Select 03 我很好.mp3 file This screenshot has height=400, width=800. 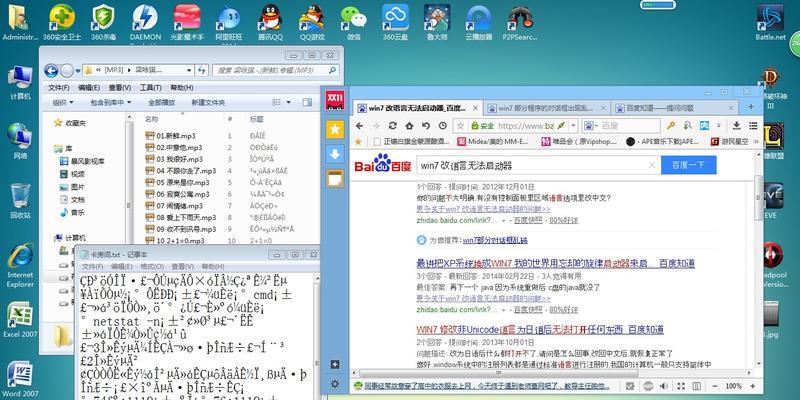point(174,159)
